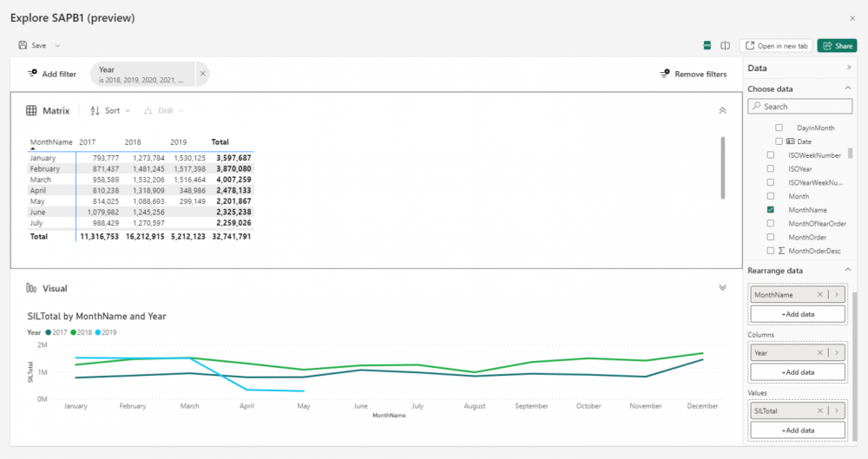The width and height of the screenshot is (868, 459).
Task: Check the ISOYear checkbox
Action: tap(770, 168)
